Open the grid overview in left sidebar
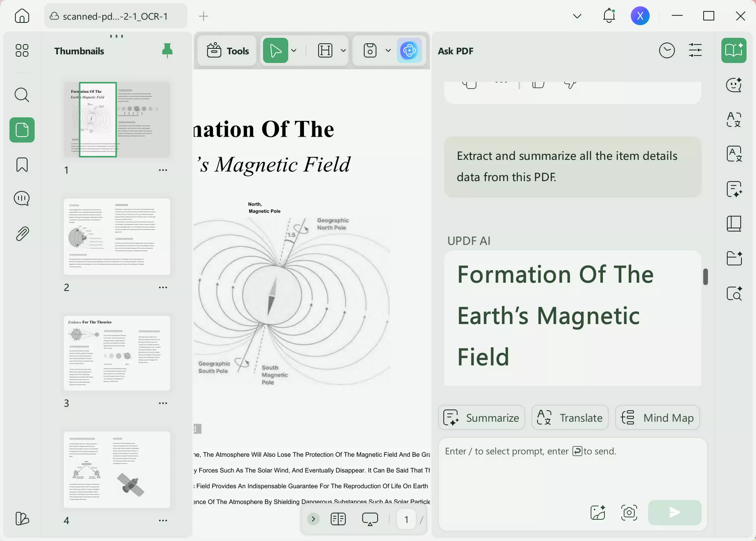The image size is (756, 541). [22, 50]
